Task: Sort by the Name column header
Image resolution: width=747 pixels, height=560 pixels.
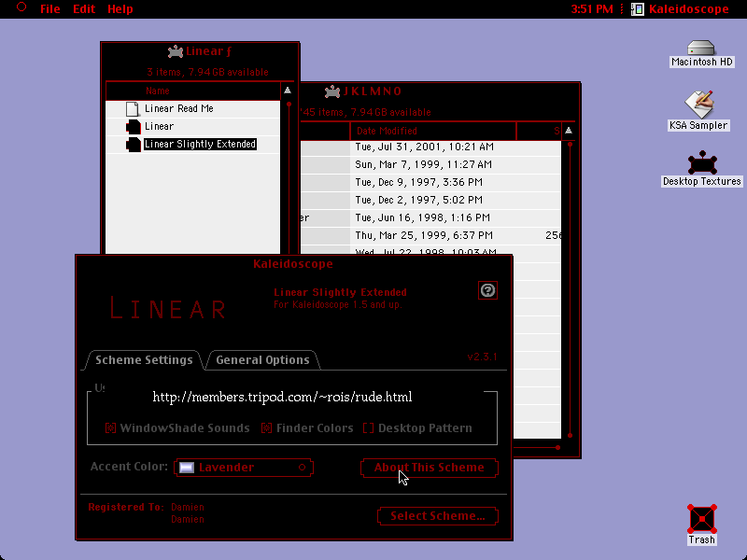Action: pos(193,91)
